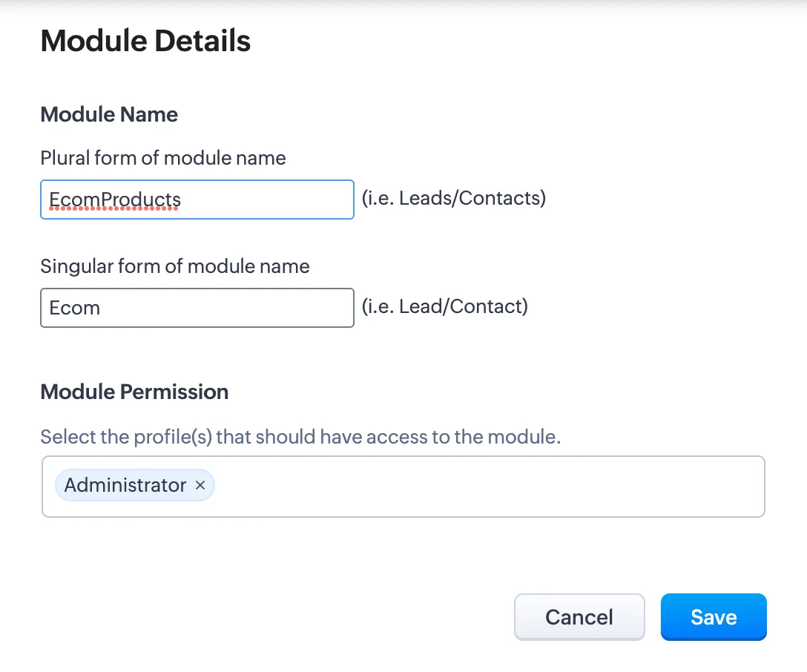Click the 'Select the profile(s)' instruction text
The image size is (807, 672).
pos(300,437)
